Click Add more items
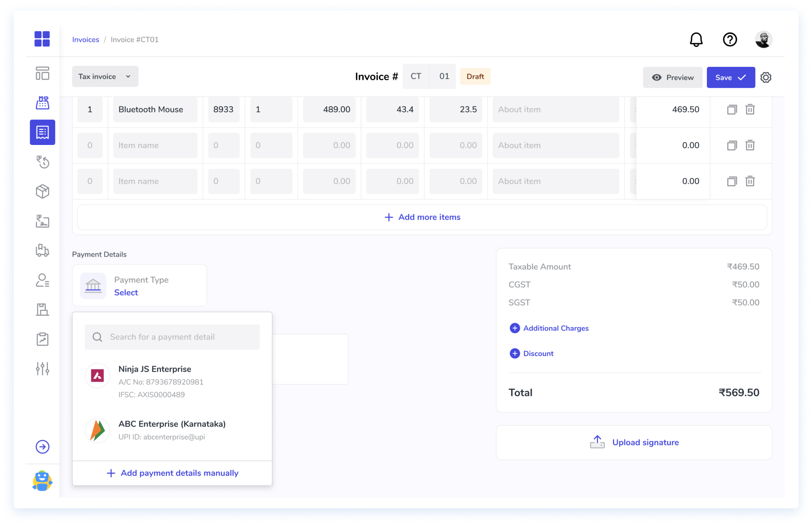812x525 pixels. pos(422,217)
